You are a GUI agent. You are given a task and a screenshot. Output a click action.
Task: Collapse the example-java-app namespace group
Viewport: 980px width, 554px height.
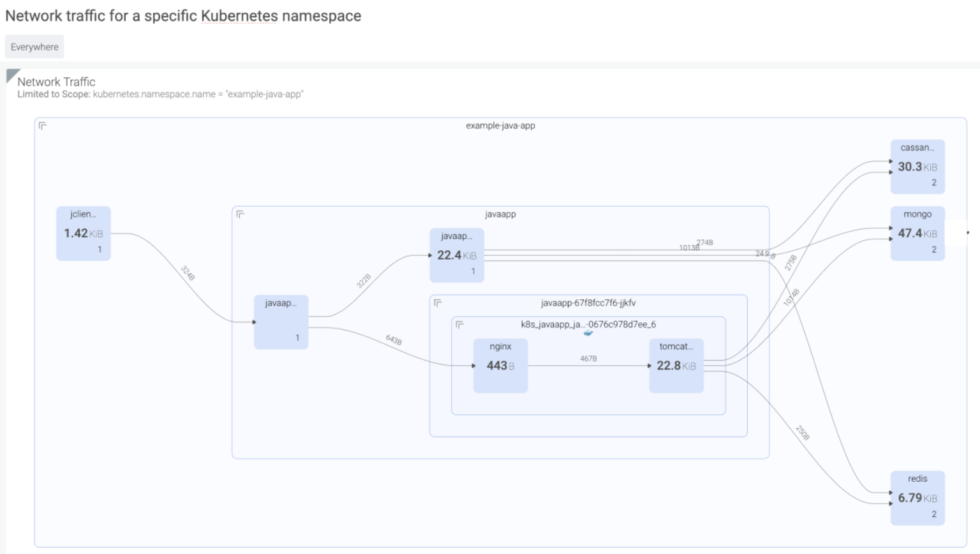[43, 126]
